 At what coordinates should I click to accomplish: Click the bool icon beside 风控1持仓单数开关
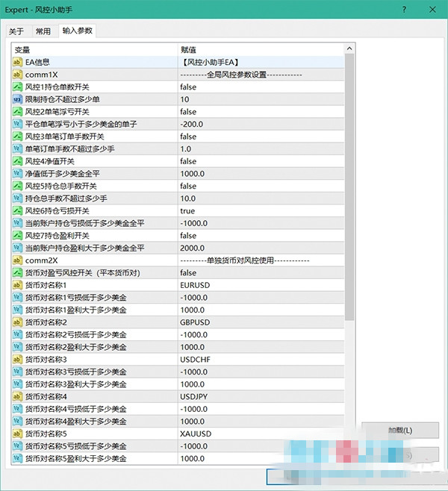[18, 87]
